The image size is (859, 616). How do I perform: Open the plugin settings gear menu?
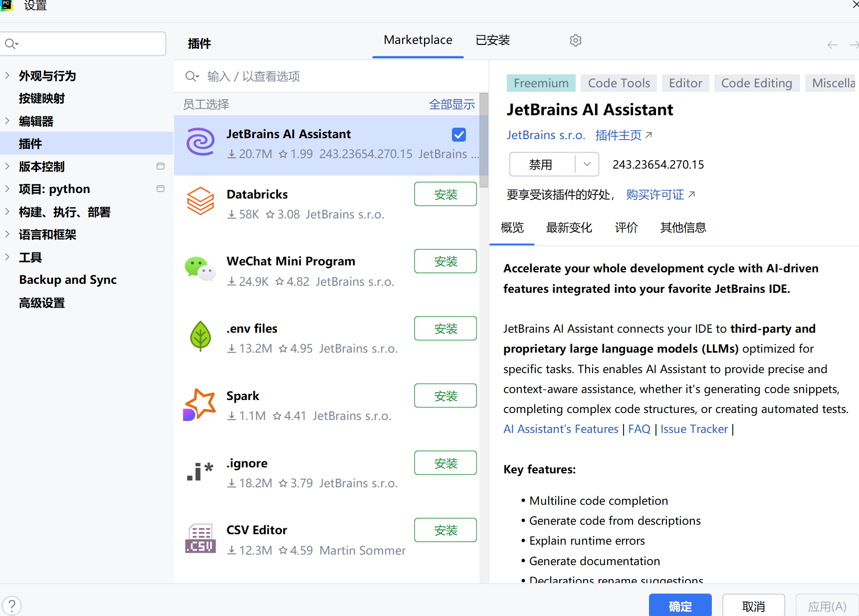point(576,40)
